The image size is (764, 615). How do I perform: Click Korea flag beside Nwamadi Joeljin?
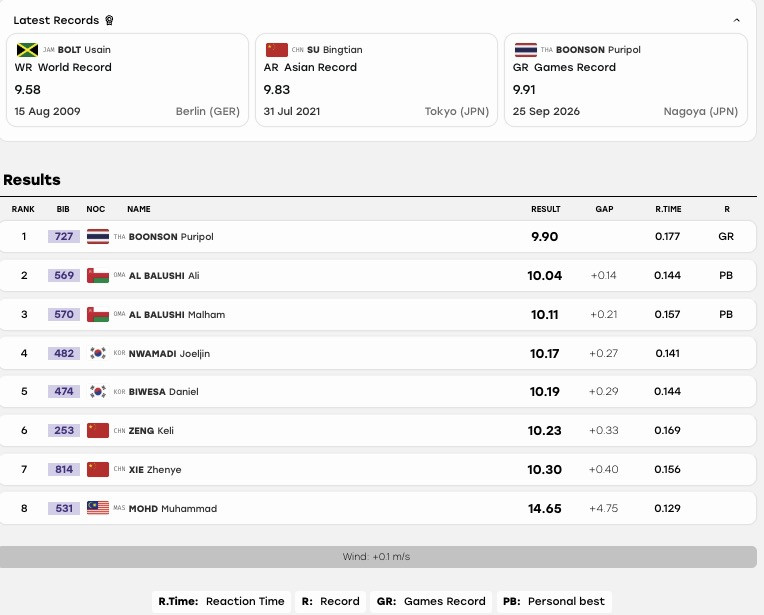[98, 353]
